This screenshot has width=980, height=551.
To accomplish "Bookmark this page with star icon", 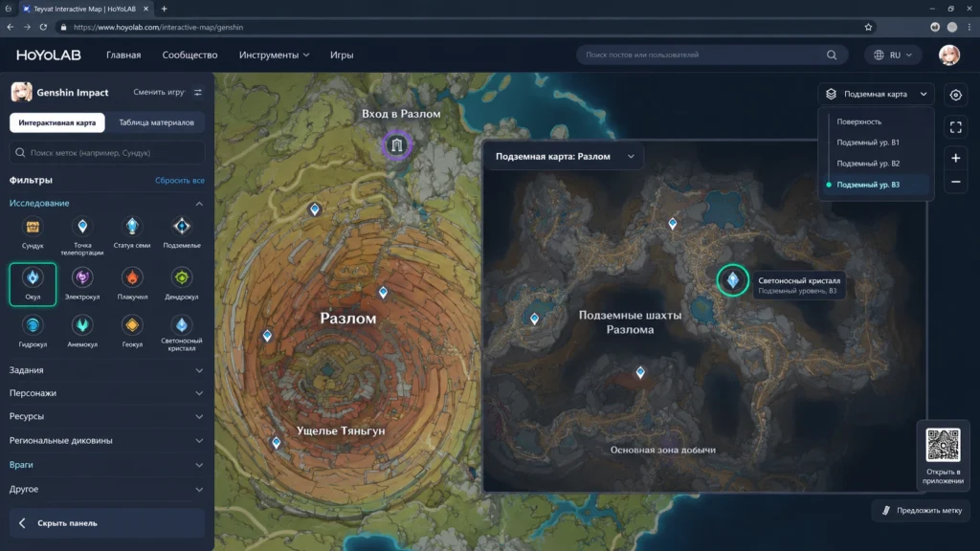I will pyautogui.click(x=868, y=27).
